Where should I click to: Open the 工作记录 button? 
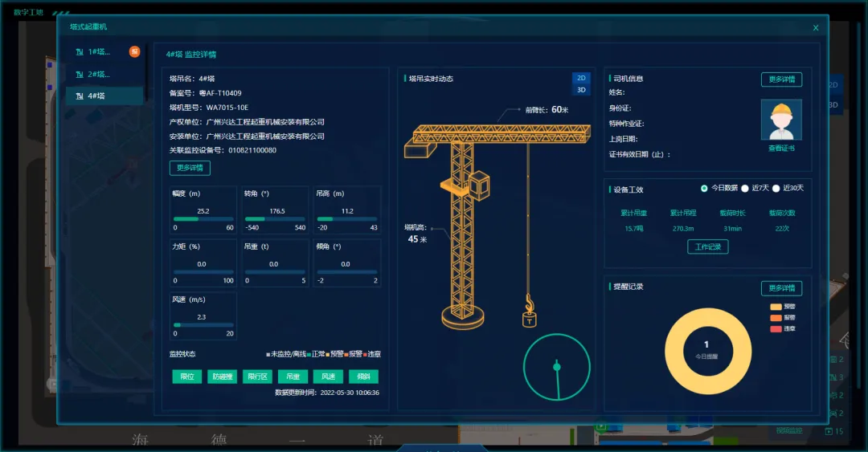point(708,246)
